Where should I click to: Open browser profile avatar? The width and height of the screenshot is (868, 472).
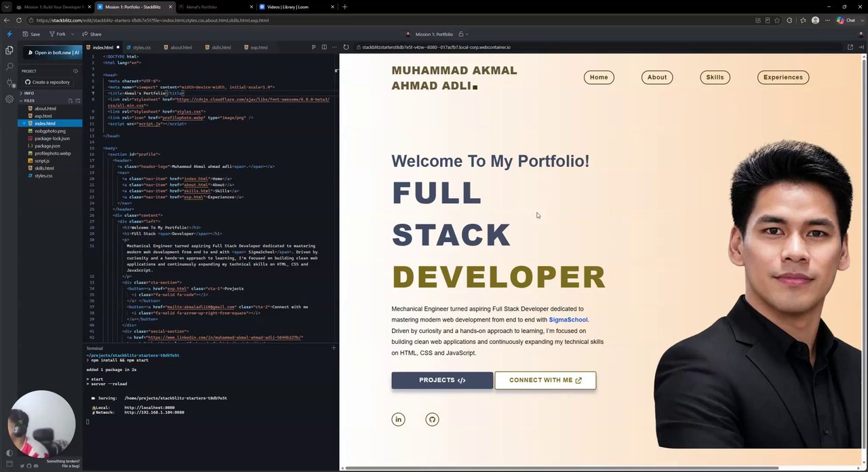(x=815, y=20)
